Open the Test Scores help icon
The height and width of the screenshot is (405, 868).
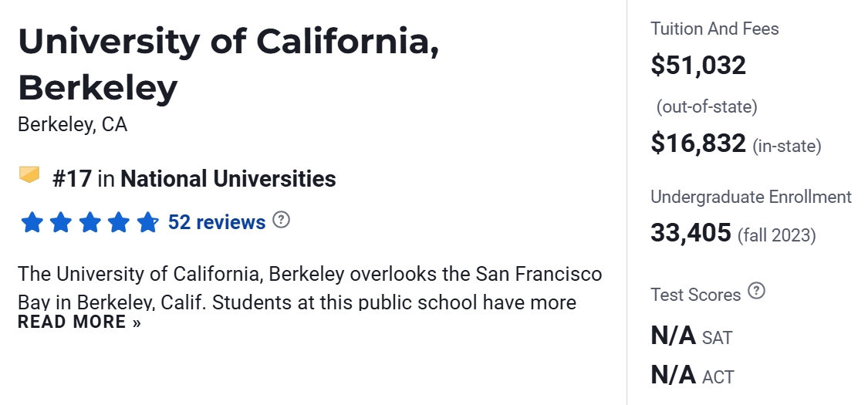click(757, 292)
